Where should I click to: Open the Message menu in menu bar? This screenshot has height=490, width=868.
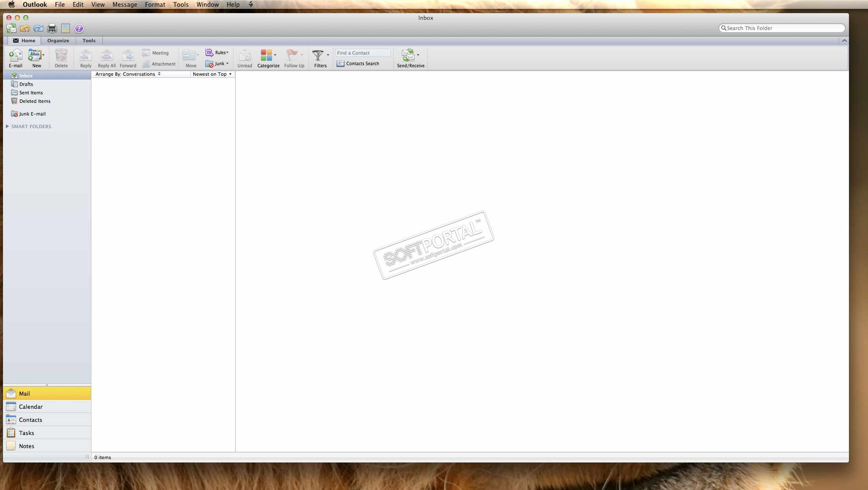tap(124, 5)
